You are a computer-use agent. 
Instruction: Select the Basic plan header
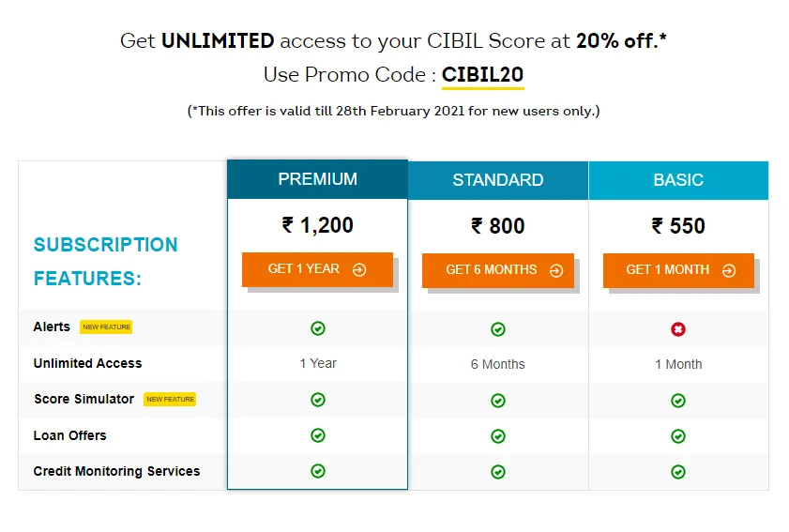(x=678, y=180)
